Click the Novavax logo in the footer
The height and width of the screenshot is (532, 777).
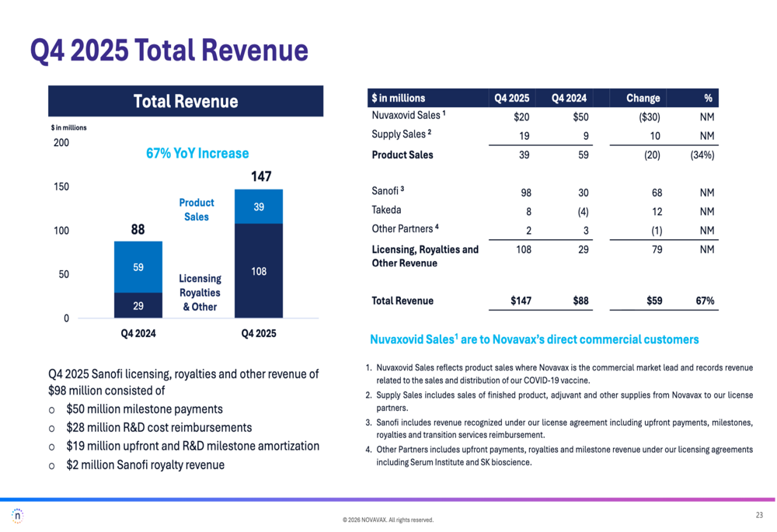(18, 515)
